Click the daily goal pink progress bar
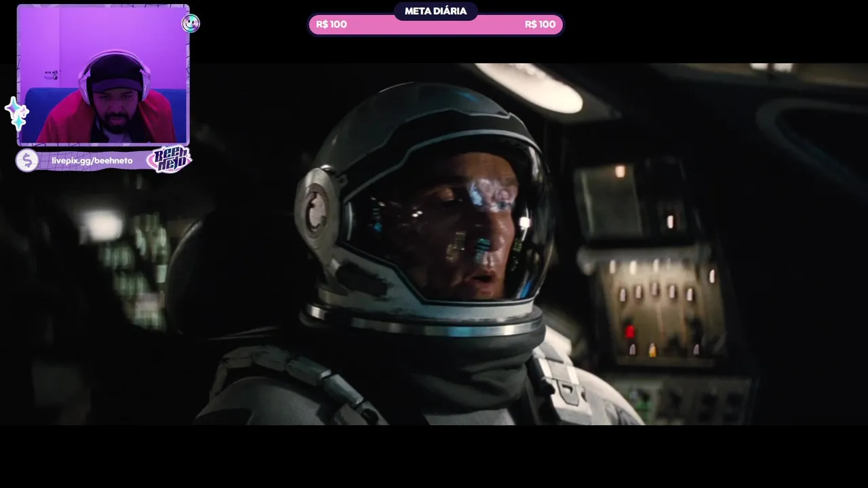 435,24
